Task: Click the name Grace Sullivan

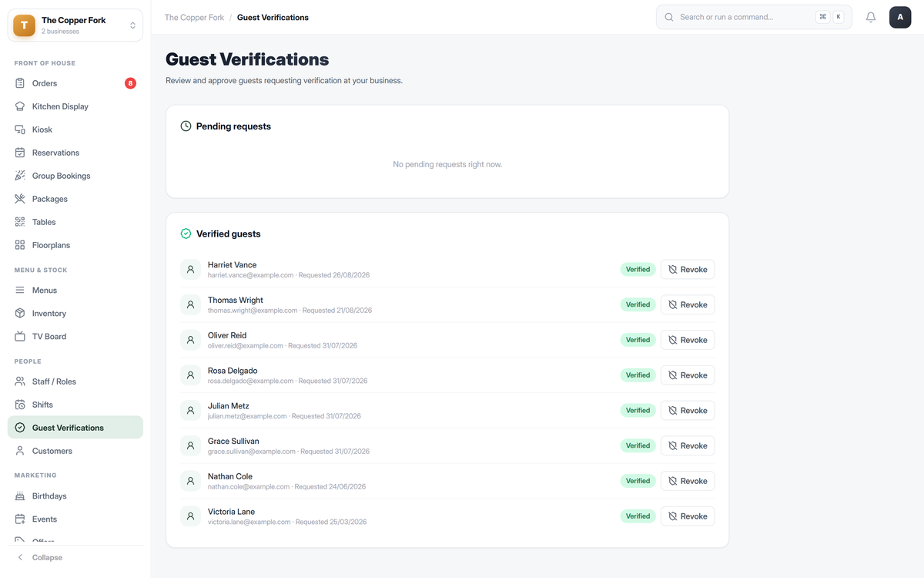Action: click(x=233, y=442)
